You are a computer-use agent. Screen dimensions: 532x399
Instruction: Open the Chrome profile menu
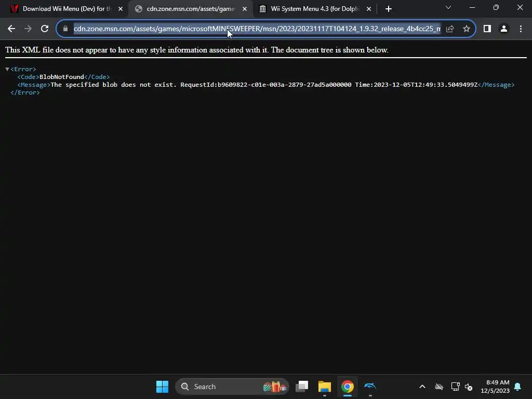504,29
